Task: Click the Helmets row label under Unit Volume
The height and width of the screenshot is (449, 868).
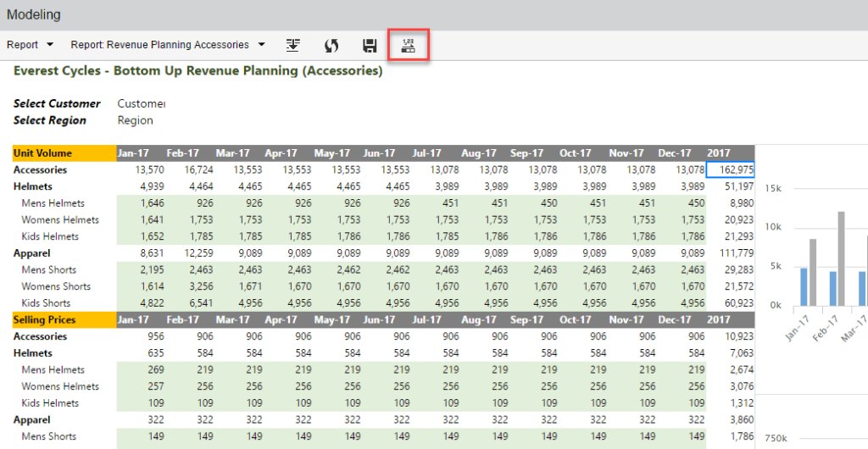Action: click(x=33, y=186)
